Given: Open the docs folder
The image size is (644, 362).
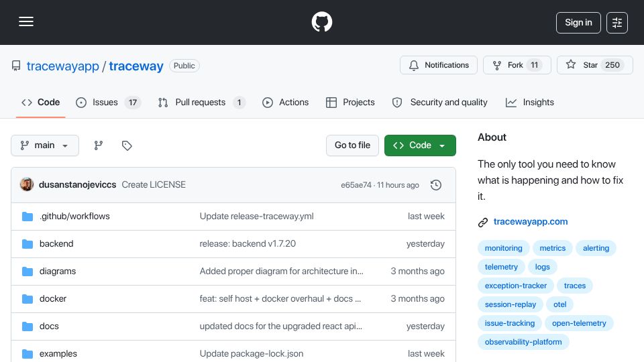Looking at the screenshot, I should tap(49, 326).
